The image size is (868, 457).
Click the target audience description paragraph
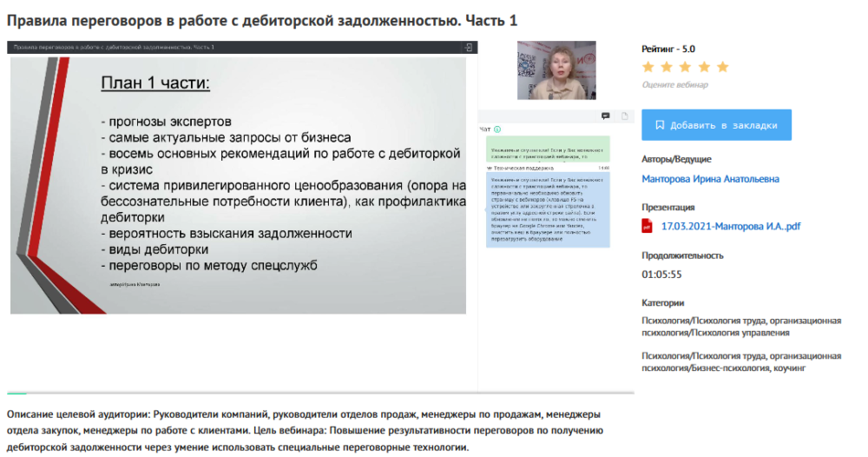(305, 431)
